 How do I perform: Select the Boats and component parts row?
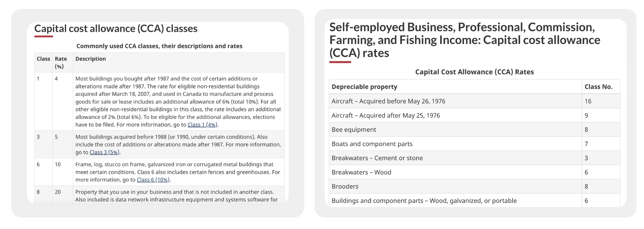(x=372, y=144)
